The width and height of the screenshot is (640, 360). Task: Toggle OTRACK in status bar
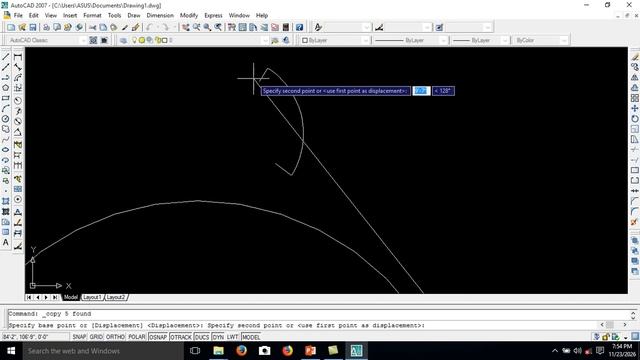(181, 337)
